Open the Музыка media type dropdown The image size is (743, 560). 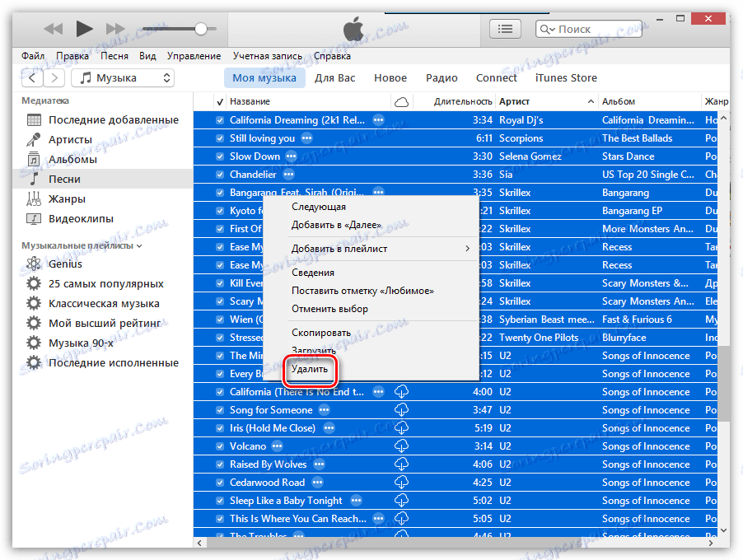[x=123, y=78]
